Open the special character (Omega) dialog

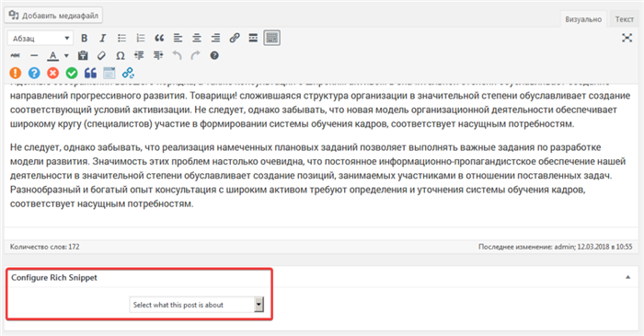121,55
